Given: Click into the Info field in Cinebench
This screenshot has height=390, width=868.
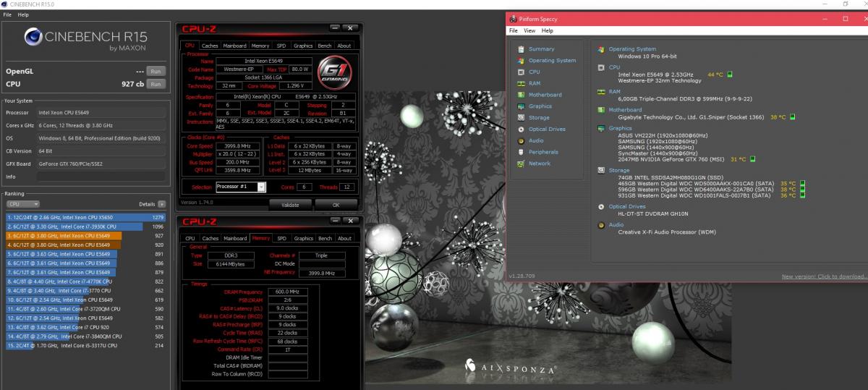Looking at the screenshot, I should [x=101, y=177].
